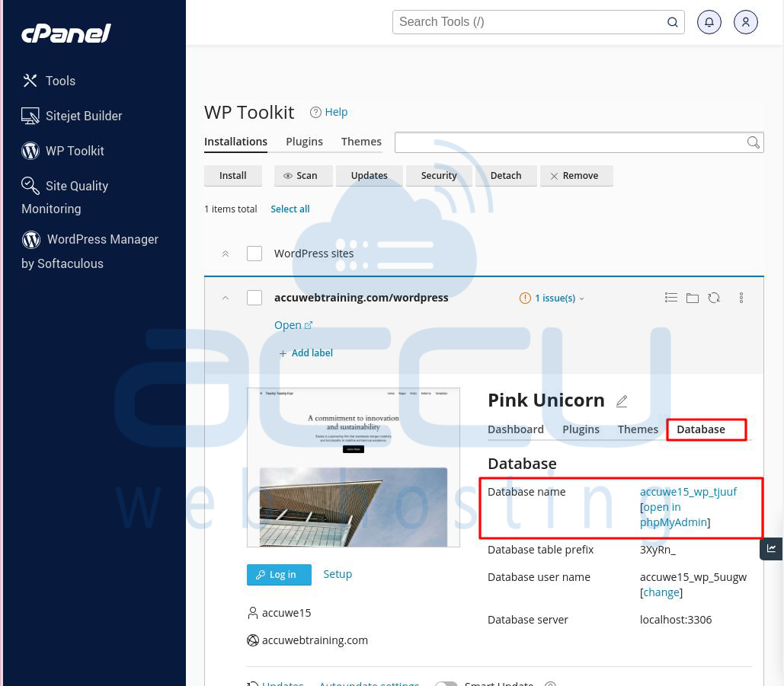This screenshot has width=784, height=686.
Task: Click the Add label link
Action: 306,353
